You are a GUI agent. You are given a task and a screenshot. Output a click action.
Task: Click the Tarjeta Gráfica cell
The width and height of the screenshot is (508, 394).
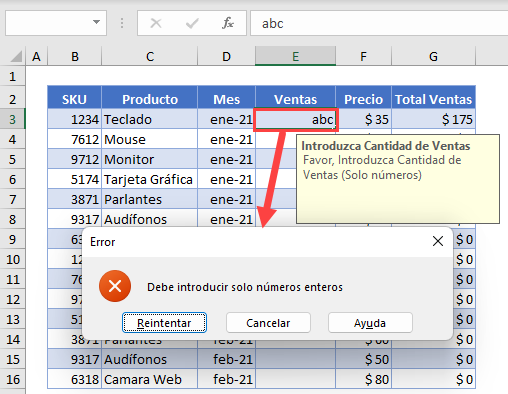[x=150, y=179]
